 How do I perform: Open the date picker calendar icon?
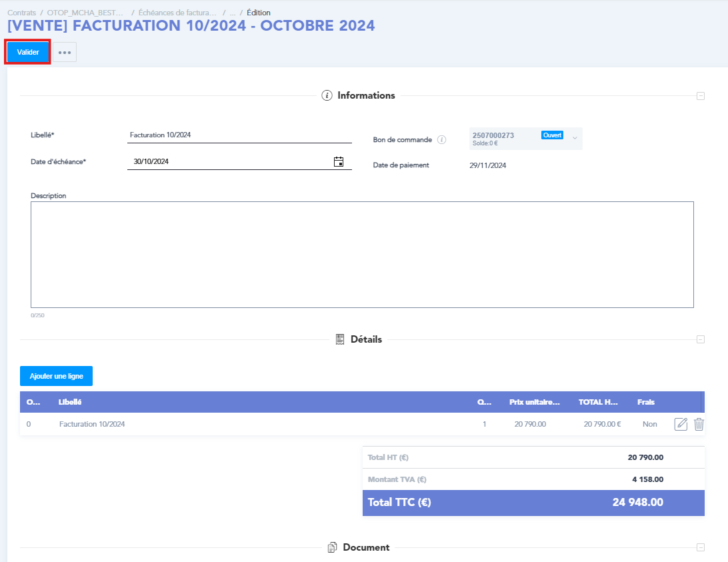pos(339,161)
